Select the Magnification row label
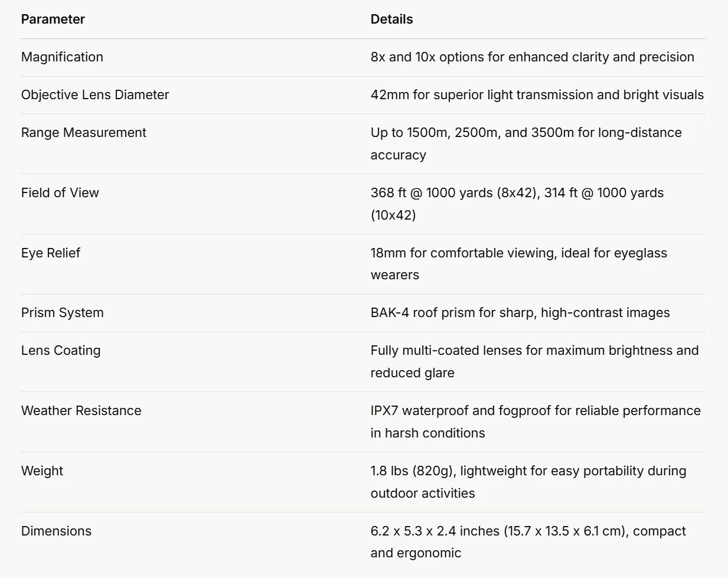The width and height of the screenshot is (728, 578). [62, 57]
